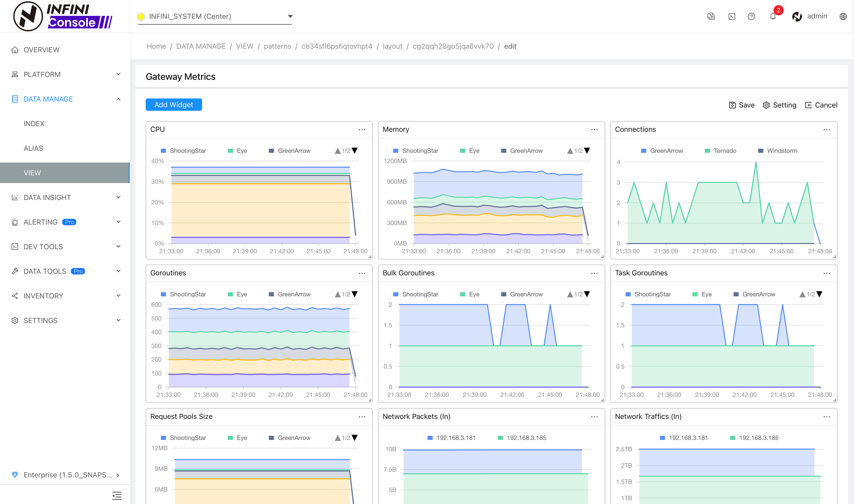Click Add Widget button
Viewport: 854px width, 504px height.
click(x=173, y=104)
